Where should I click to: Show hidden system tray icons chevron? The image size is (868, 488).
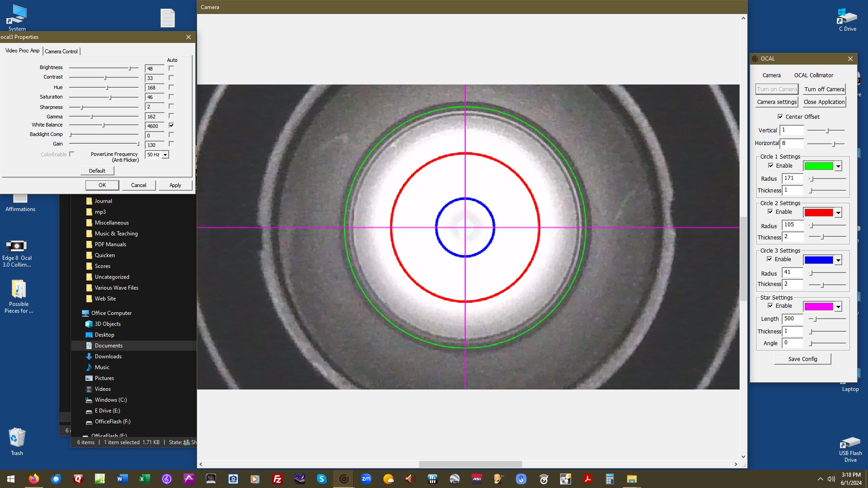[x=820, y=479]
